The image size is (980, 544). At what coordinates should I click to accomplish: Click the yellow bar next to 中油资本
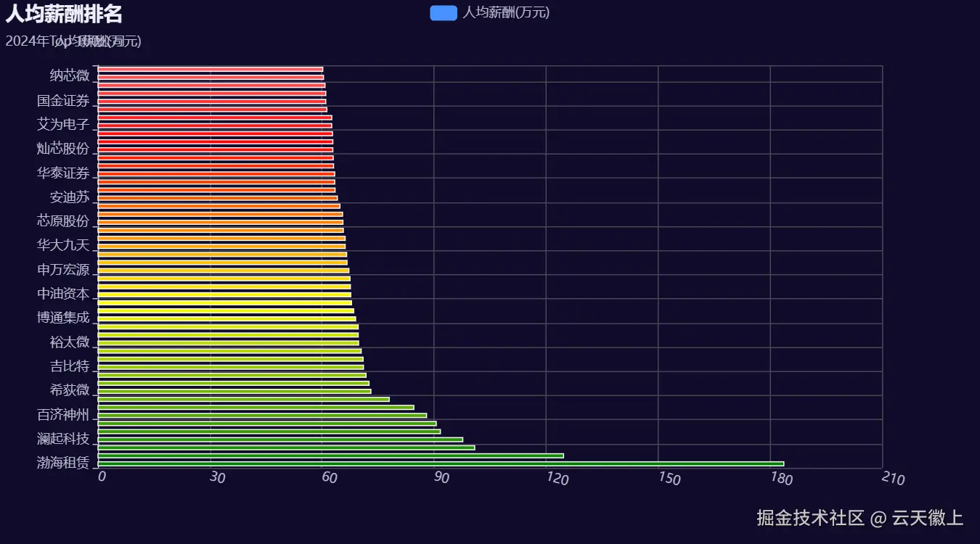tap(224, 295)
